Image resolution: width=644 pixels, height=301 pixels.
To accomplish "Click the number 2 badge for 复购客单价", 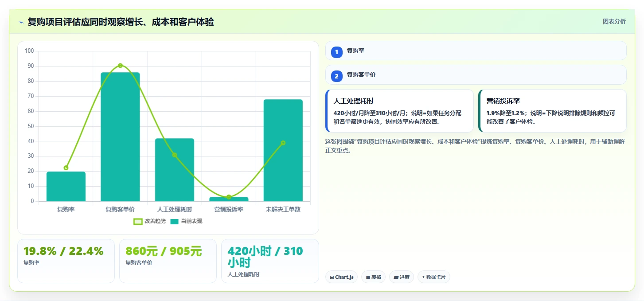I will tap(336, 76).
